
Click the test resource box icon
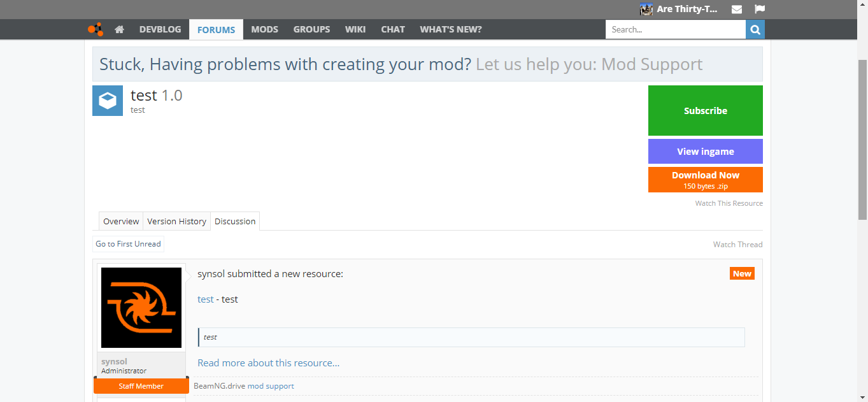point(108,101)
